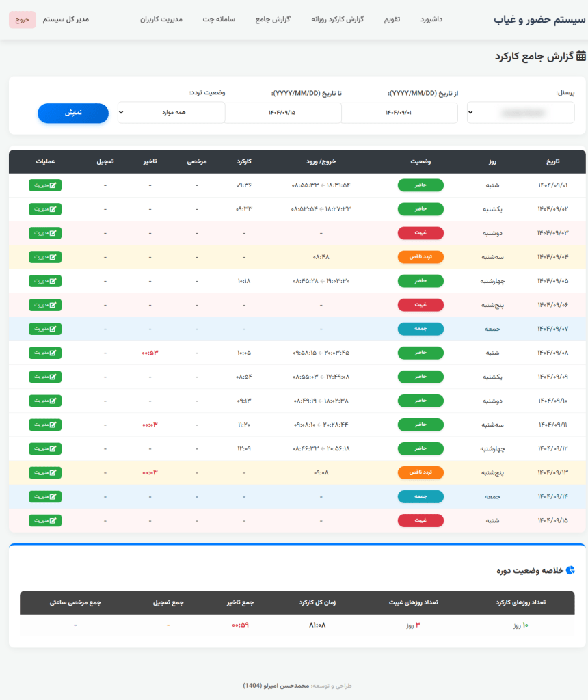Image resolution: width=588 pixels, height=700 pixels.
Task: Open the سامانه چت menu item
Action: [x=219, y=19]
